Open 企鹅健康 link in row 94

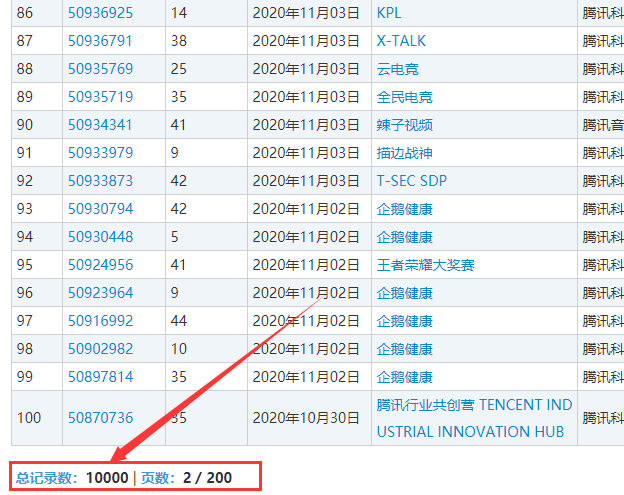pyautogui.click(x=404, y=237)
